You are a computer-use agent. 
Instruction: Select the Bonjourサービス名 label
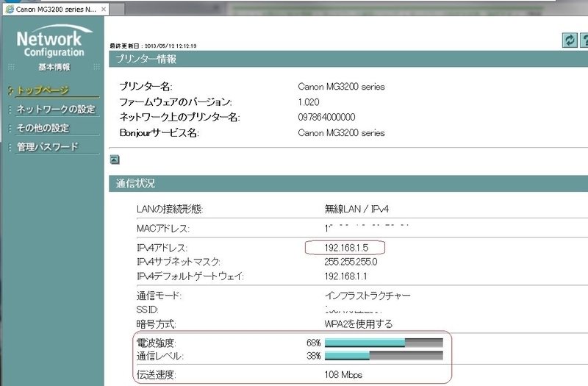159,133
